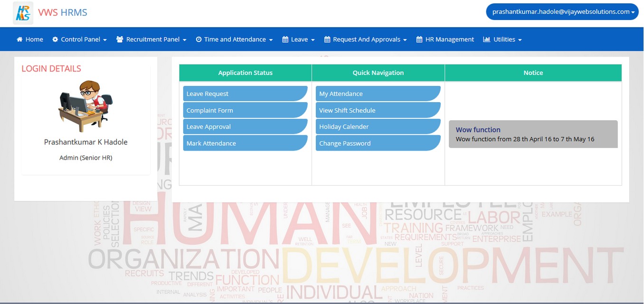
Task: Open the Time and Attendance menu
Action: click(x=234, y=39)
